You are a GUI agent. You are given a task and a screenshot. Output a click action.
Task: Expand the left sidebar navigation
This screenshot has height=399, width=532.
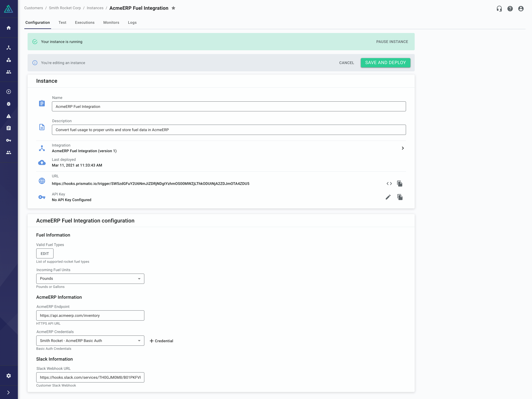(x=9, y=393)
